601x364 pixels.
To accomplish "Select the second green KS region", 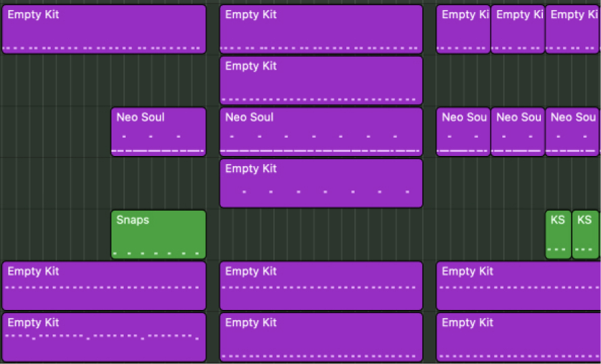I will coord(585,234).
